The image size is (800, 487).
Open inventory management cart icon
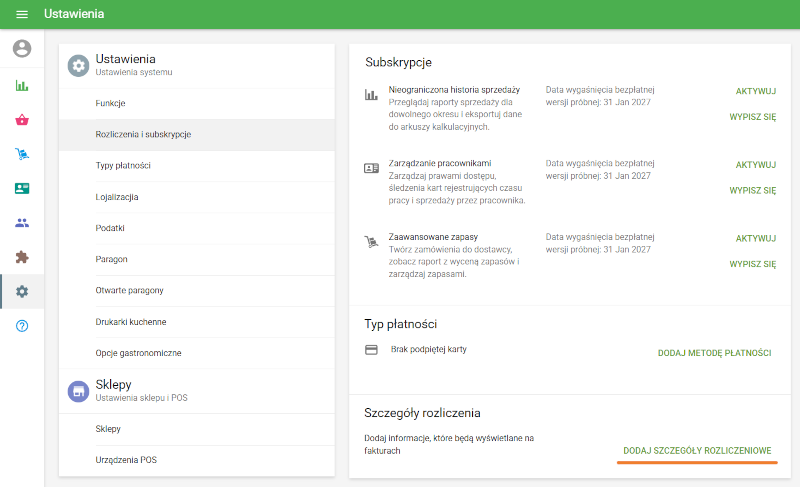tap(22, 154)
